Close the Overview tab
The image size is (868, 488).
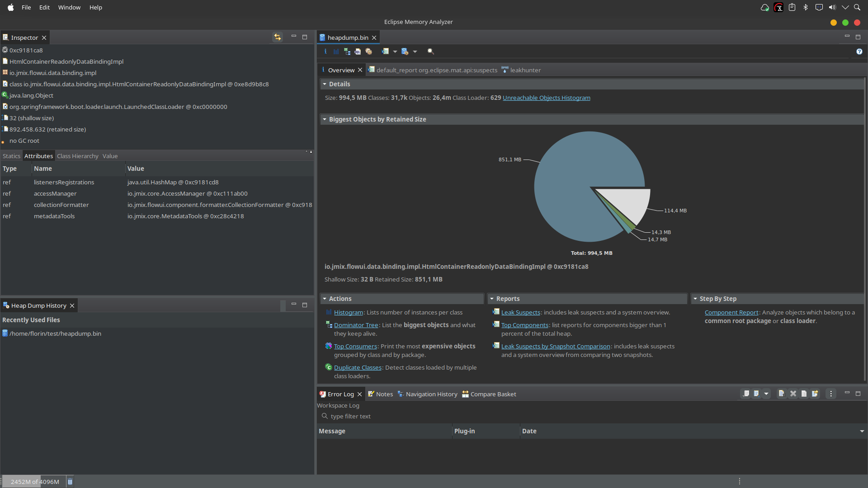pyautogui.click(x=360, y=70)
